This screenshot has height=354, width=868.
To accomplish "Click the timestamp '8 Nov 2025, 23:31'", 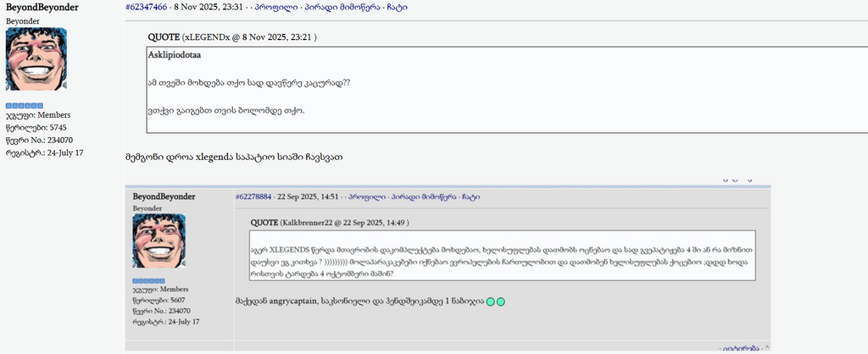I will [209, 7].
